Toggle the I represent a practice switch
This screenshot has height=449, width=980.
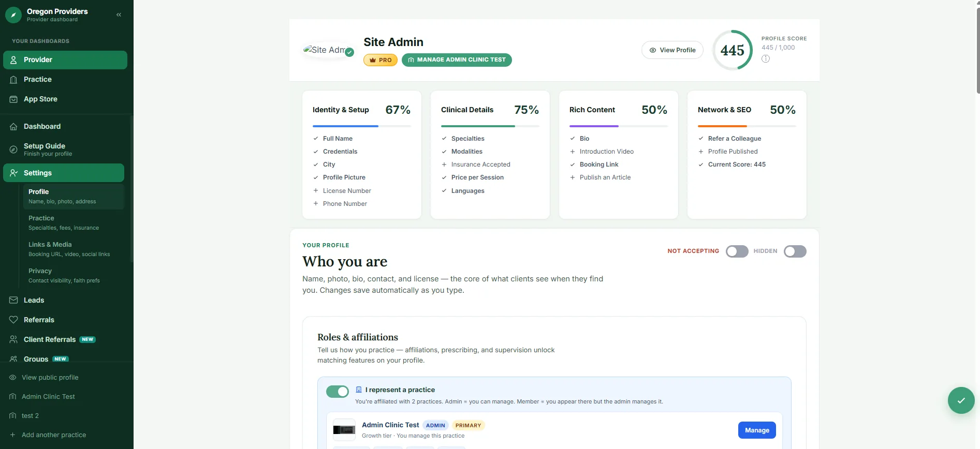pyautogui.click(x=338, y=392)
